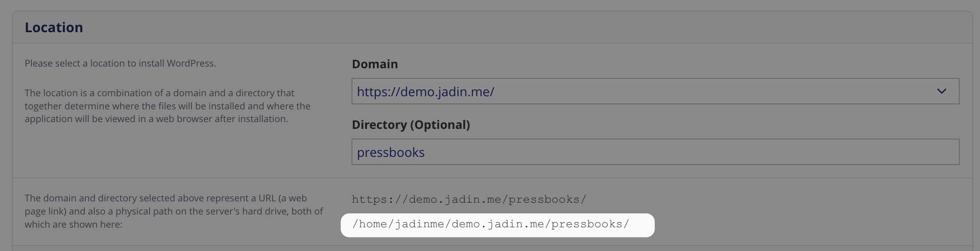Image resolution: width=980 pixels, height=251 pixels.
Task: Focus the Directory (Optional) input field
Action: [655, 152]
